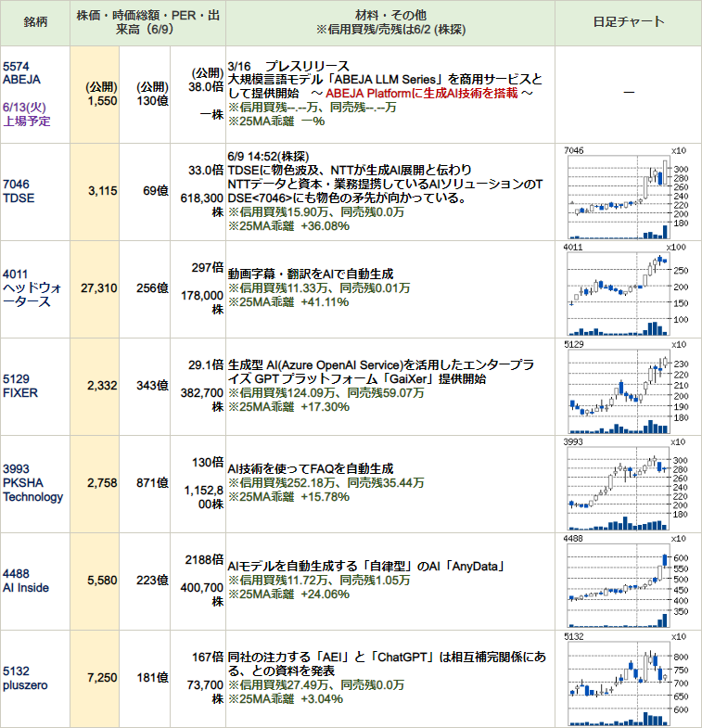
Task: Open the 5574 ABEJA stock link
Action: [21, 73]
